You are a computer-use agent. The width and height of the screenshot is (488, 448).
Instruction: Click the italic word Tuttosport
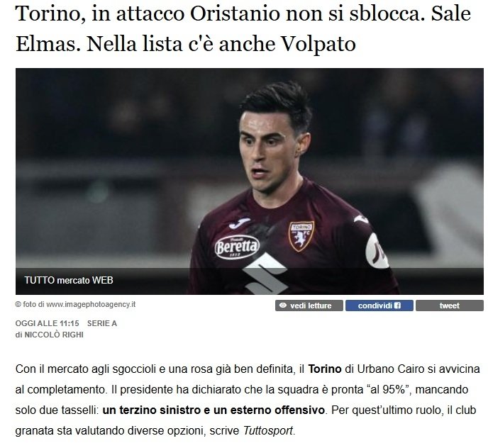coord(268,431)
